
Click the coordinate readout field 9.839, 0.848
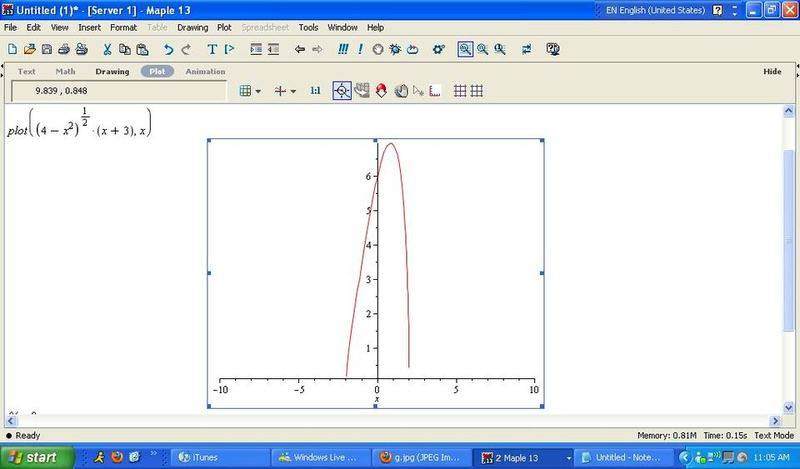click(119, 91)
